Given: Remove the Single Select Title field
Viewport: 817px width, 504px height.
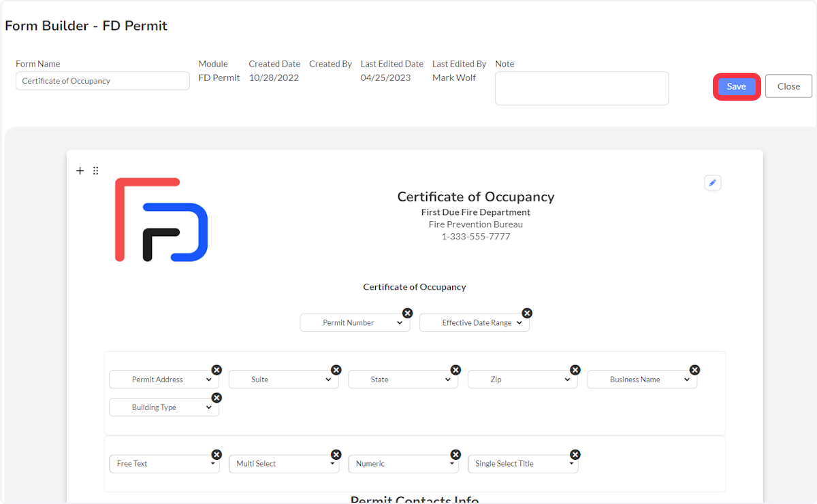Looking at the screenshot, I should pos(575,454).
